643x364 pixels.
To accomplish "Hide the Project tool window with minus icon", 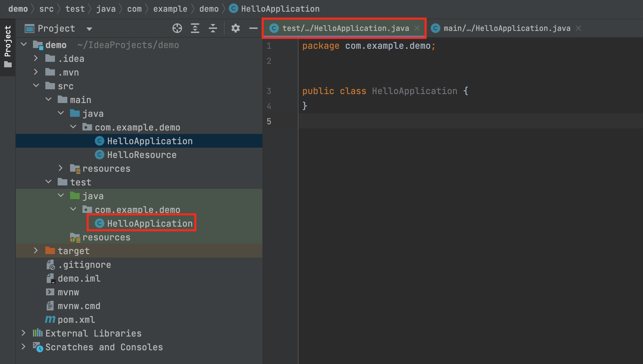I will 253,29.
